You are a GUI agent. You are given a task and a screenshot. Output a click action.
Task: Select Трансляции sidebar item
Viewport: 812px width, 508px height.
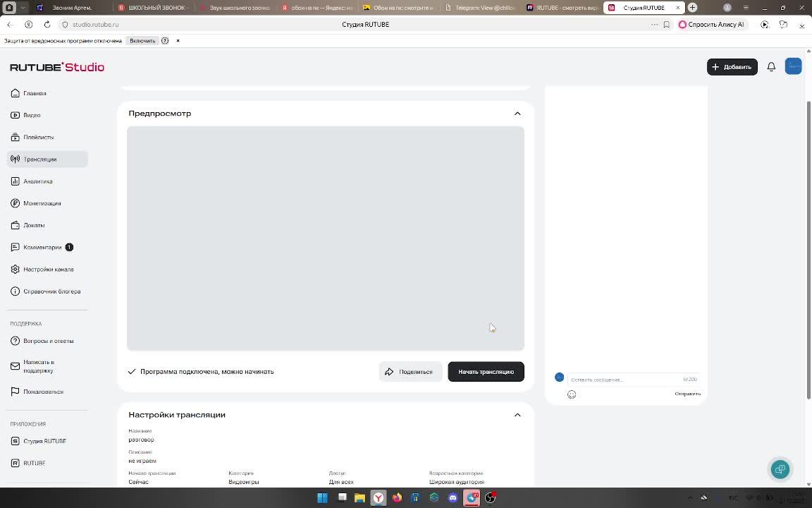pyautogui.click(x=47, y=159)
